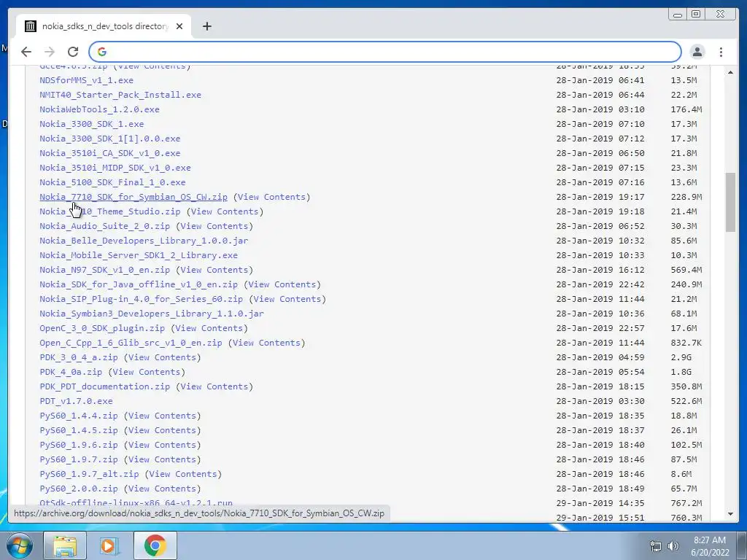The image size is (747, 560).
Task: View Contents of OpenC_3_0_SDK_plugin.zip
Action: (x=209, y=329)
